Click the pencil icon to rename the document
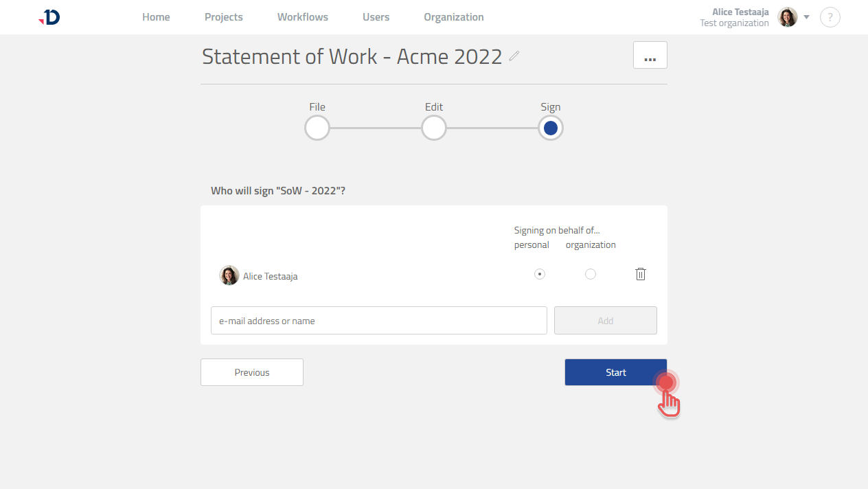Image resolution: width=868 pixels, height=489 pixels. click(513, 57)
